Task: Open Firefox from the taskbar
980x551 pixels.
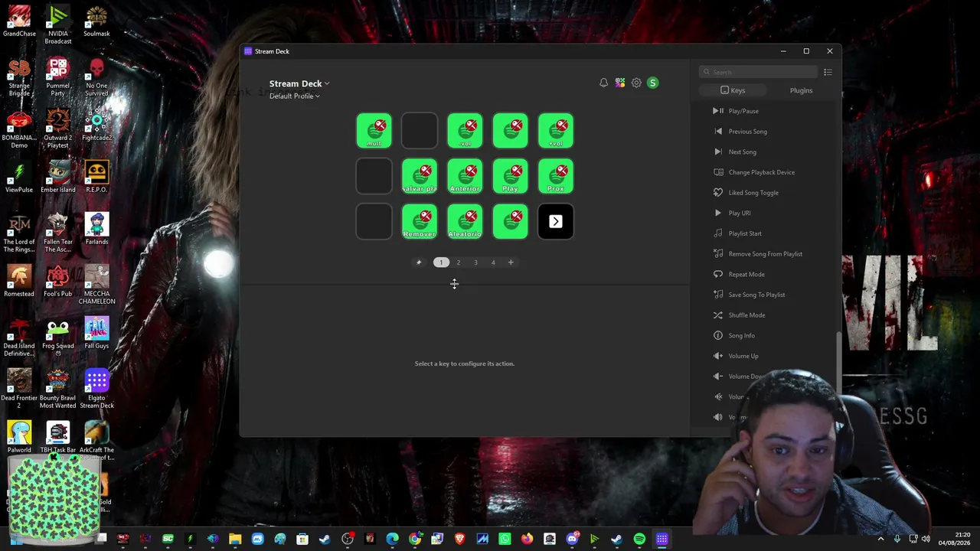Action: click(x=528, y=539)
